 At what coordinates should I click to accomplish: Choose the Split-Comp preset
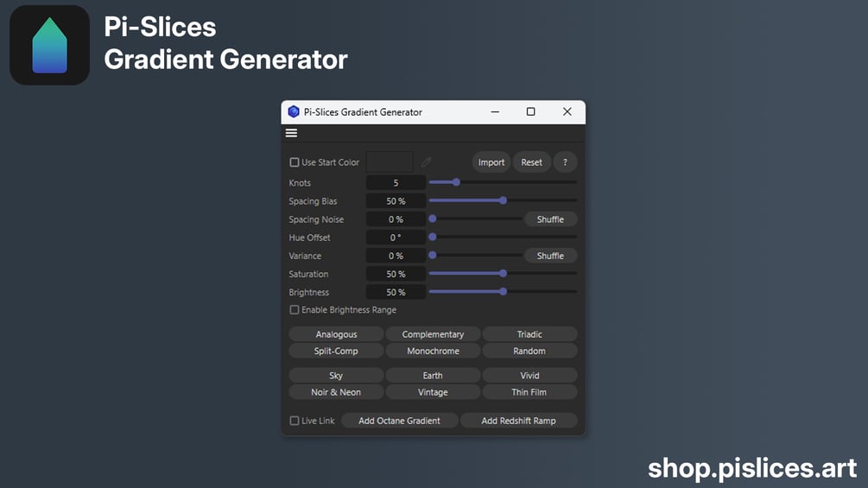click(336, 351)
